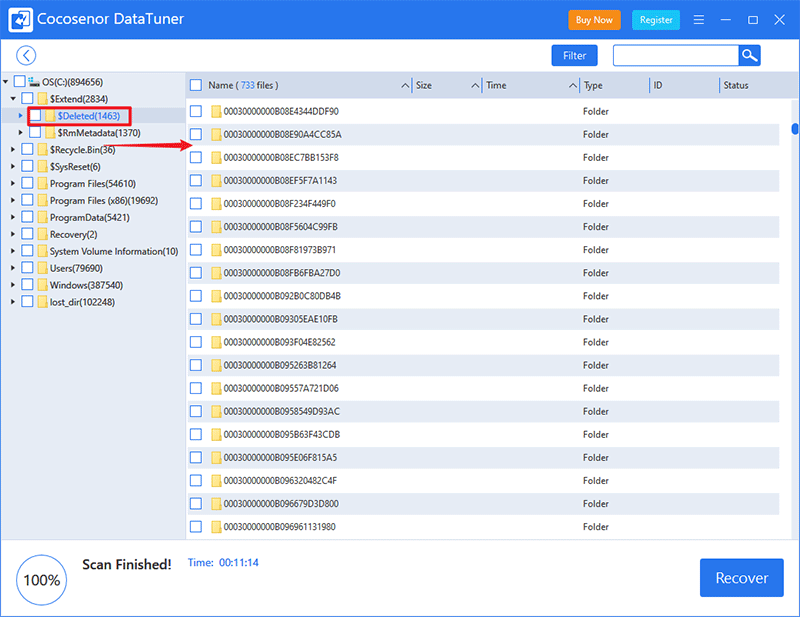Image resolution: width=800 pixels, height=617 pixels.
Task: Check the box for 0003000000B09305EAE10FB
Action: (x=196, y=319)
